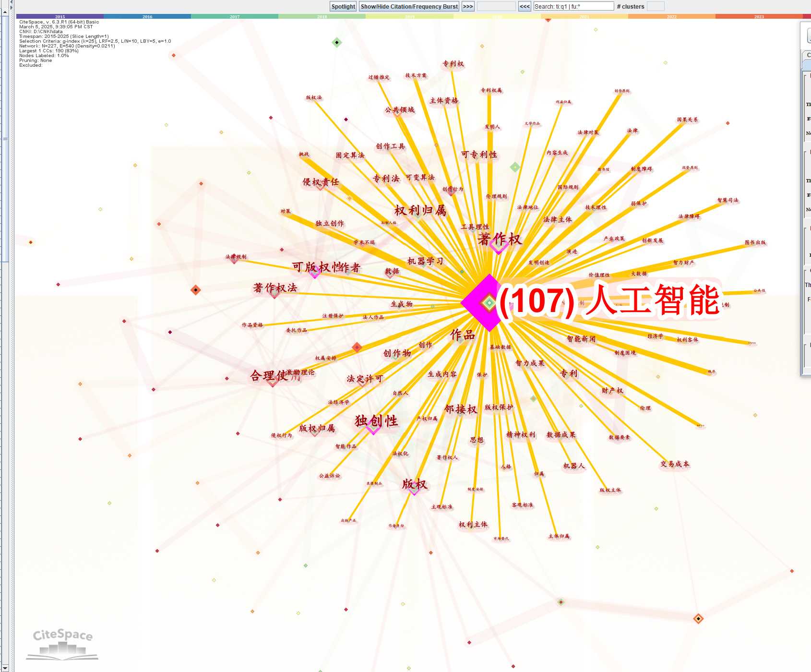Select the 著作权 node diamond
This screenshot has height=672, width=811.
pyautogui.click(x=499, y=246)
